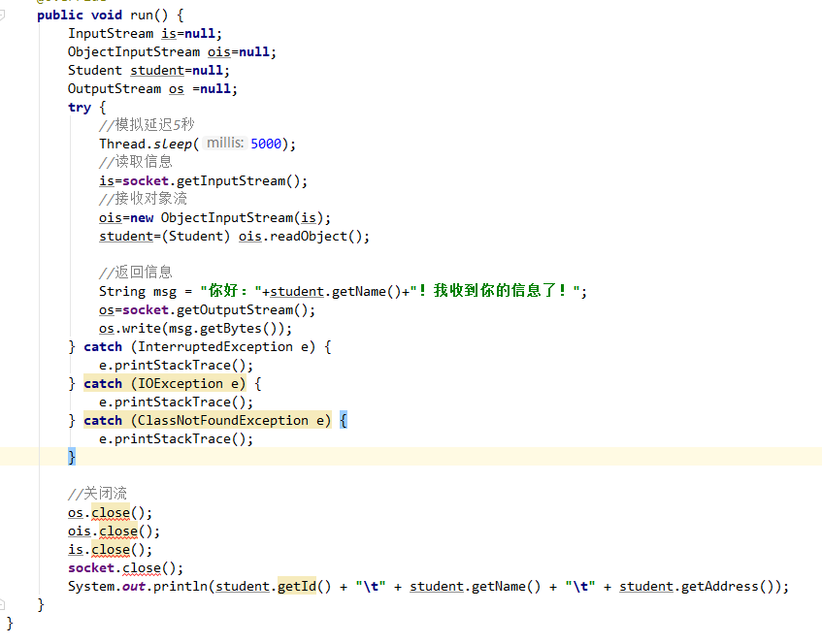Click highlighted 'catch (IOException e)' clause
This screenshot has height=644, width=822.
165,383
